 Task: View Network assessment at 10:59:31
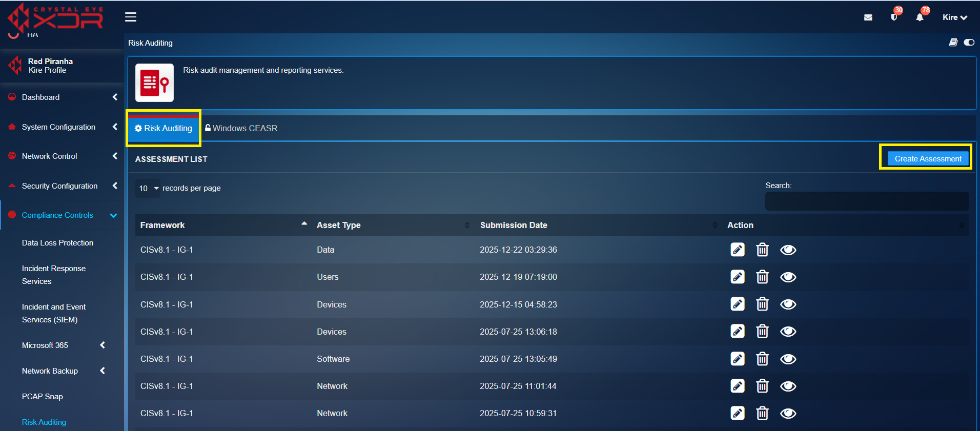pos(788,414)
